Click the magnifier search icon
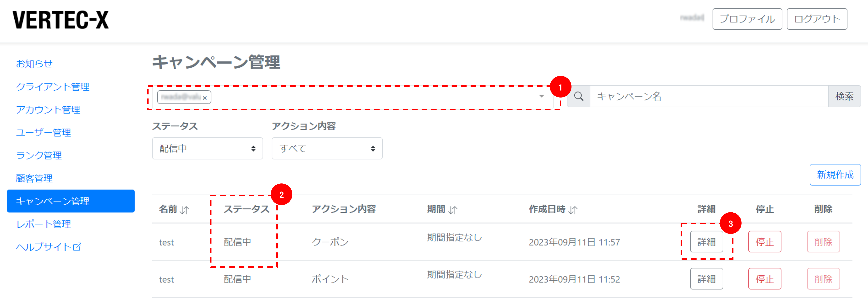This screenshot has height=305, width=868. point(579,97)
